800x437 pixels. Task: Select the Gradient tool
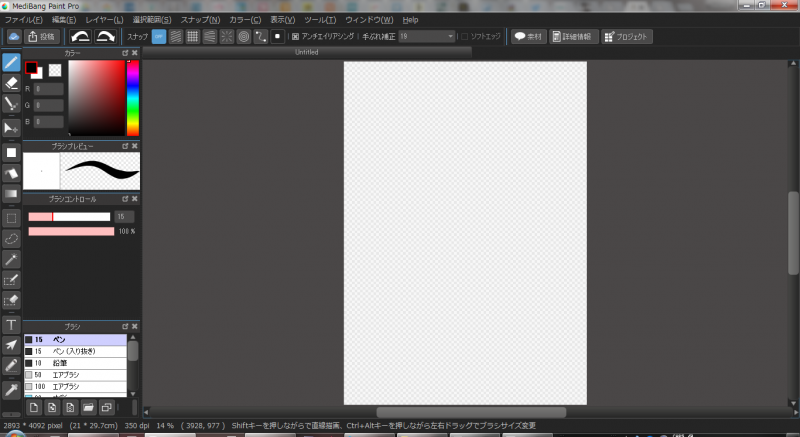[x=11, y=193]
